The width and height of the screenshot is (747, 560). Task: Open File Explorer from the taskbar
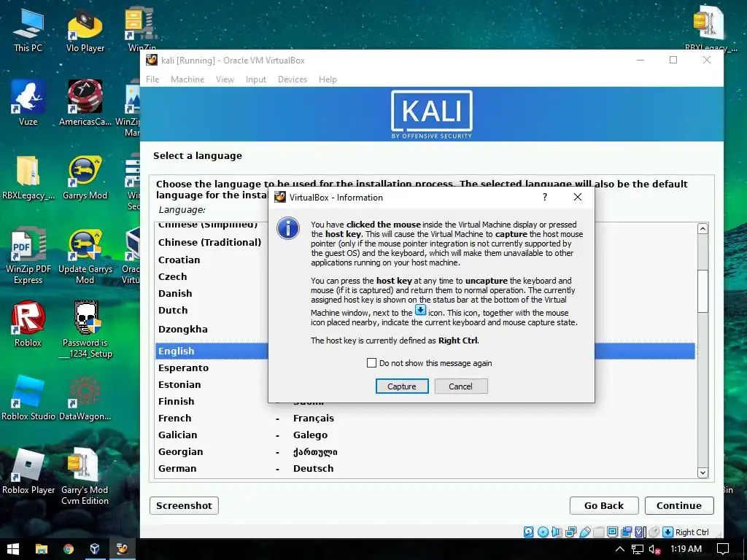tap(42, 549)
